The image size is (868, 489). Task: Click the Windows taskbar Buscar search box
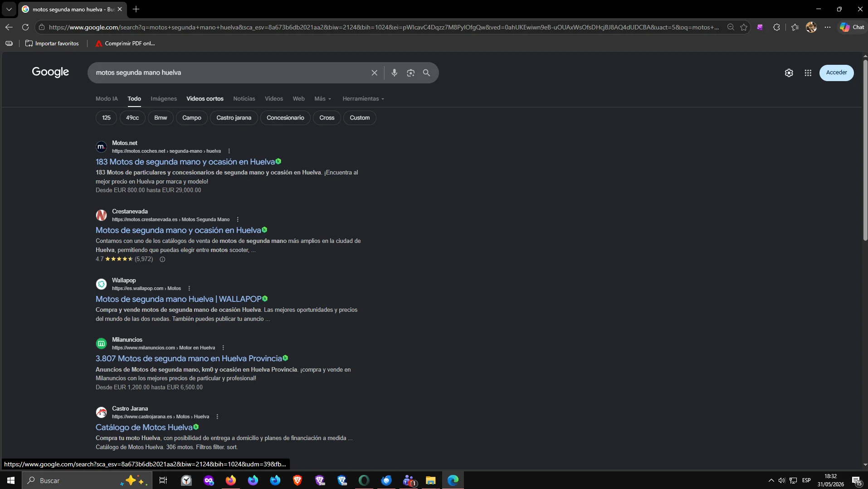[x=86, y=480]
